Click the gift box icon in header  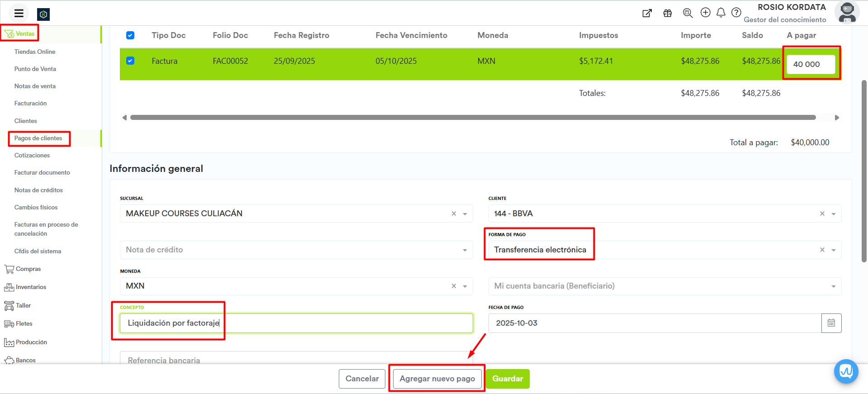click(667, 13)
